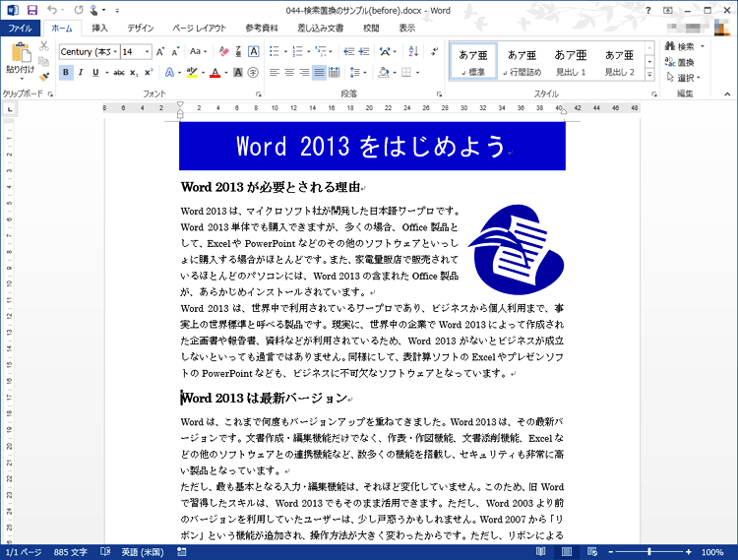Collapse the ribbon with the arrow
The image size is (738, 560).
[x=727, y=94]
